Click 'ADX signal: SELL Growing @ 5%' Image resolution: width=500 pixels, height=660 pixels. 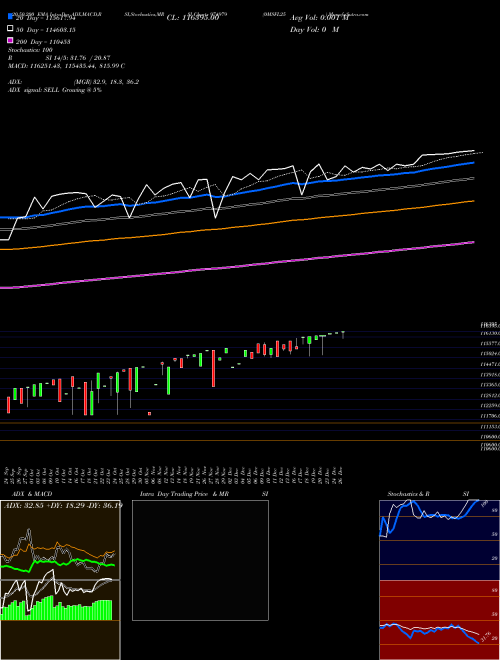[x=55, y=90]
